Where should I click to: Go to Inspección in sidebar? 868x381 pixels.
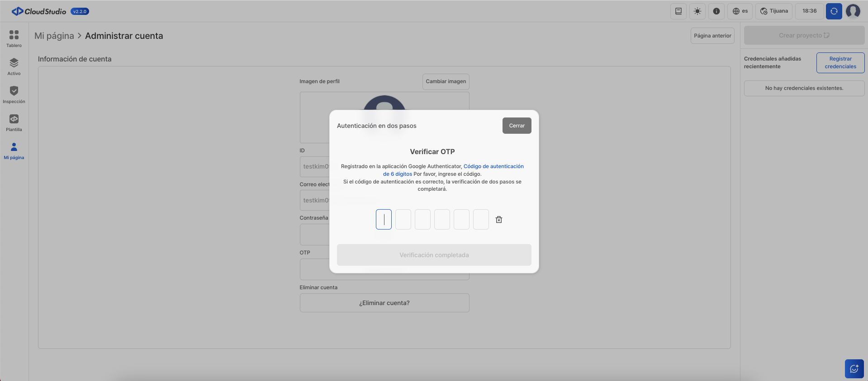[14, 94]
